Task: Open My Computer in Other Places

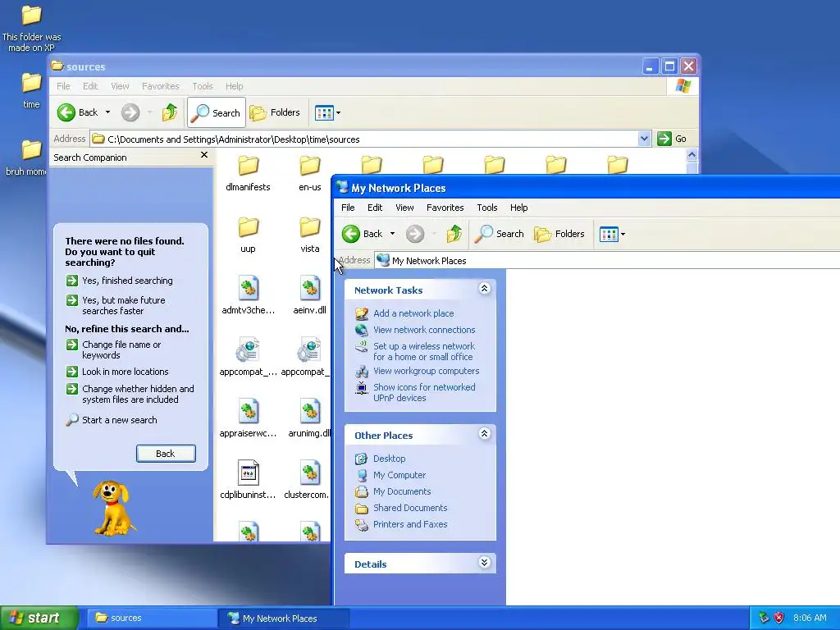Action: [x=399, y=475]
